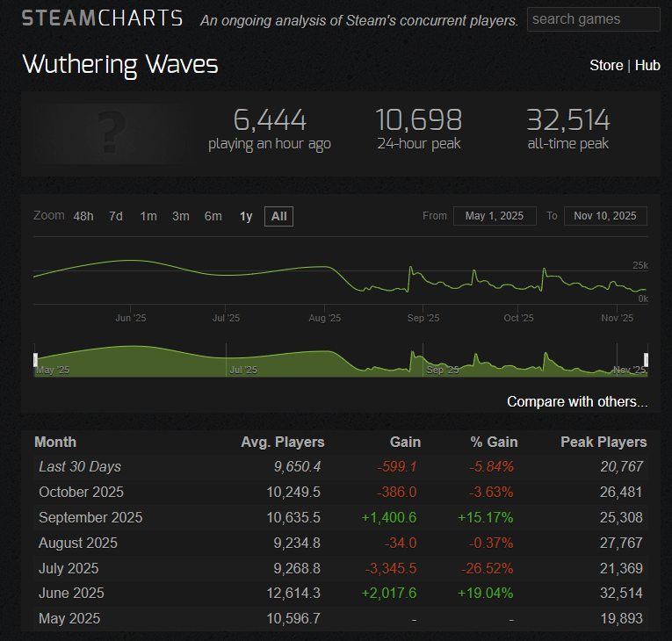The height and width of the screenshot is (641, 672).
Task: Open the Hub link
Action: [647, 65]
